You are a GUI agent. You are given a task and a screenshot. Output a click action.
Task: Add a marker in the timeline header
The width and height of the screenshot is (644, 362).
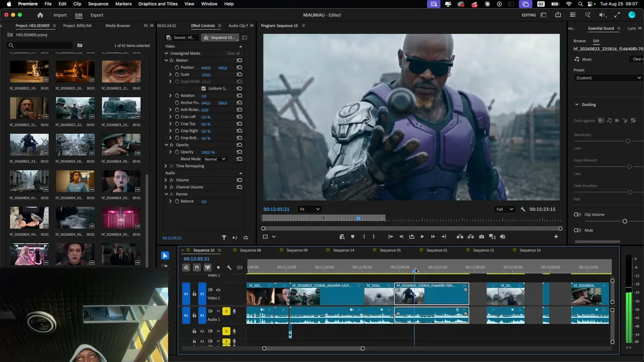tap(218, 267)
